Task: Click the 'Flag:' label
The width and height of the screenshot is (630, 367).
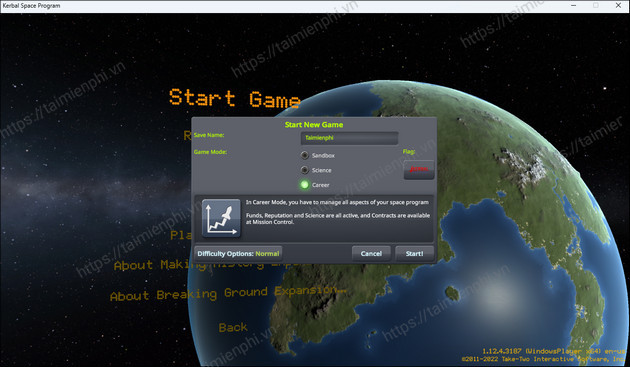Action: click(x=409, y=152)
